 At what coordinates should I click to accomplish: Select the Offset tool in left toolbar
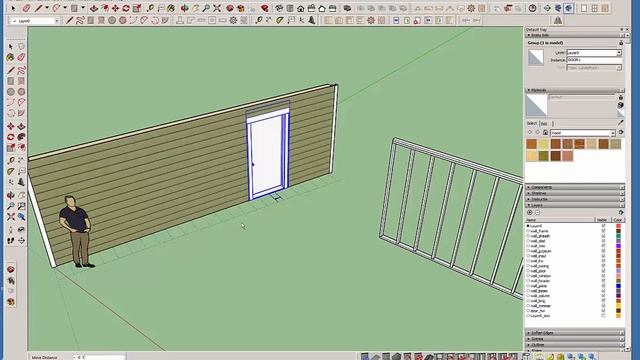pos(21,147)
